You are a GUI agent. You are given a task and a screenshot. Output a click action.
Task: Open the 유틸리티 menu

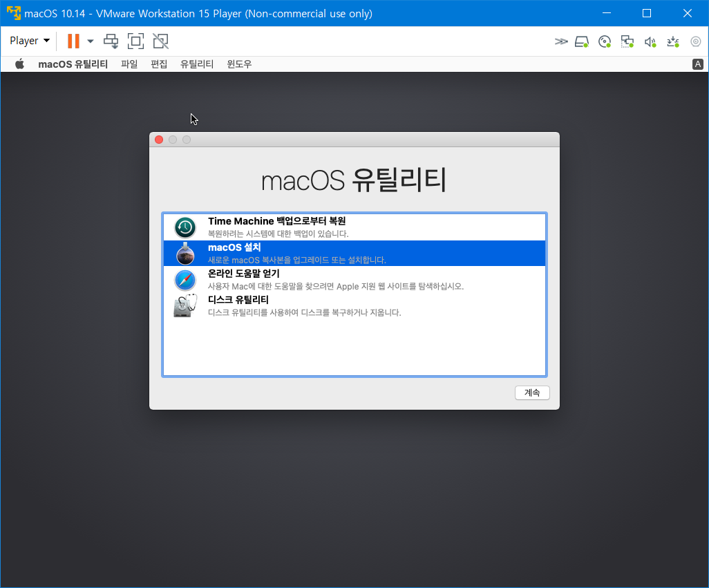(x=197, y=64)
